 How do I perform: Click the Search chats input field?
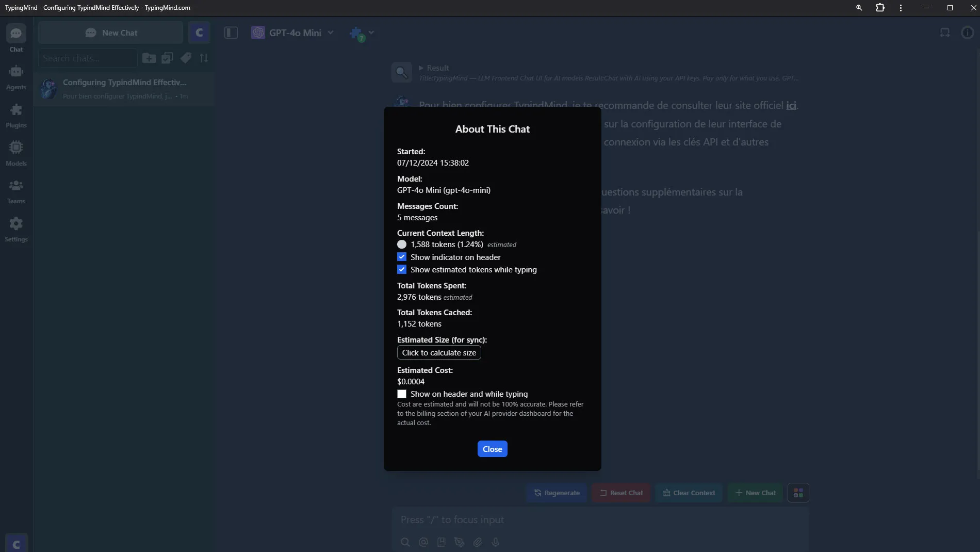pos(88,58)
